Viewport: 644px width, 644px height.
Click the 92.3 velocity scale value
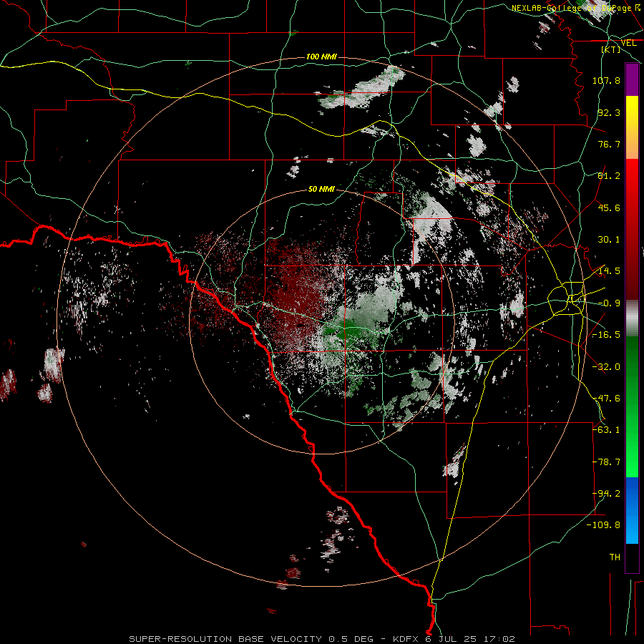pyautogui.click(x=609, y=112)
